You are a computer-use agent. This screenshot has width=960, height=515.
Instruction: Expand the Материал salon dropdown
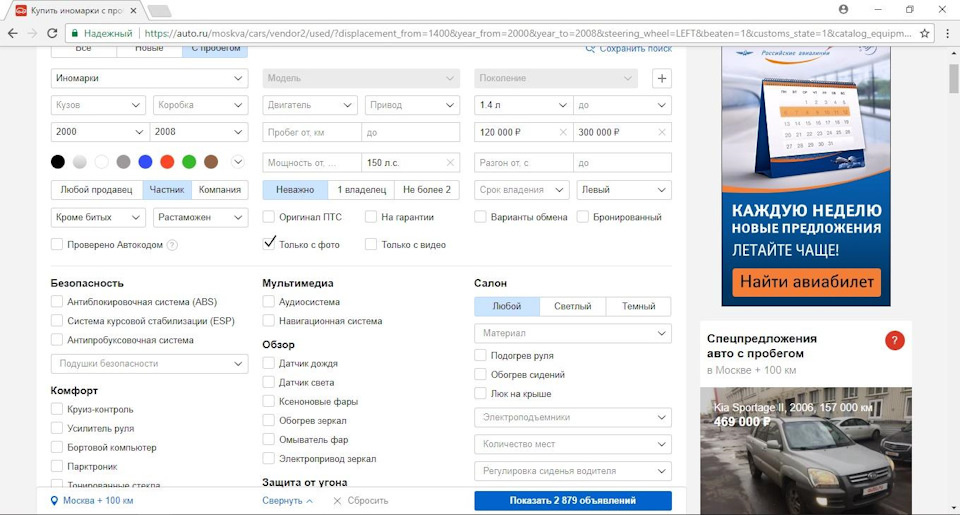click(x=572, y=334)
